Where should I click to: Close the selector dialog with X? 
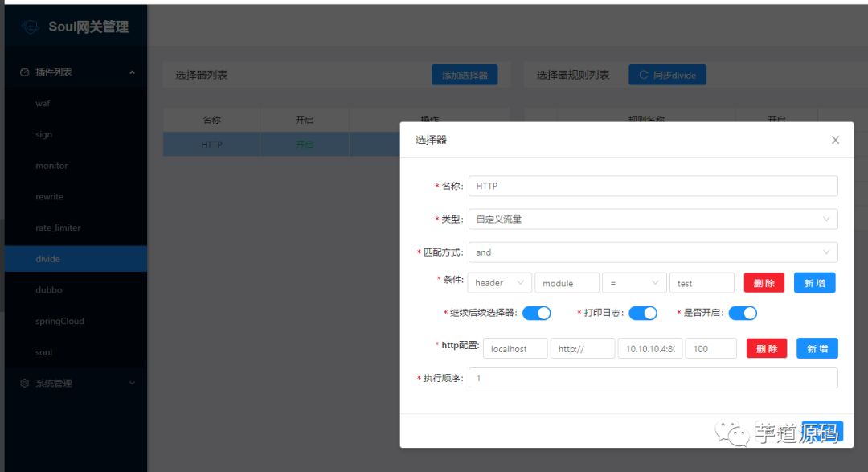pos(835,140)
